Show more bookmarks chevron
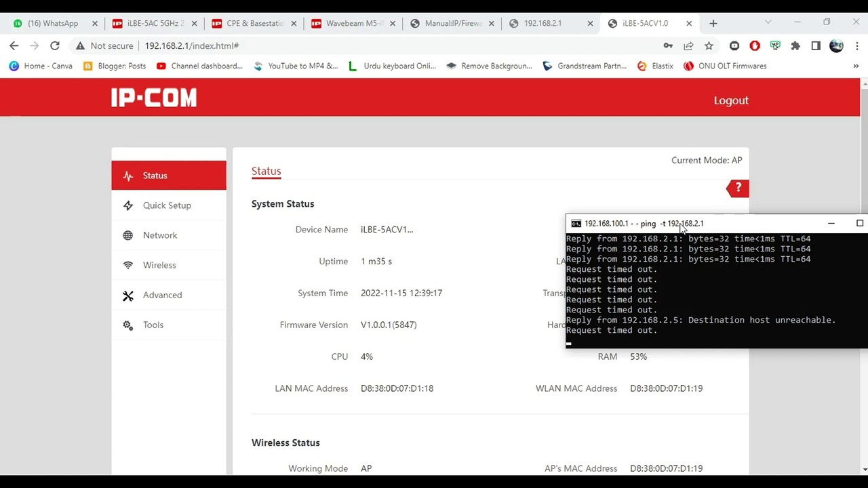 [x=856, y=66]
